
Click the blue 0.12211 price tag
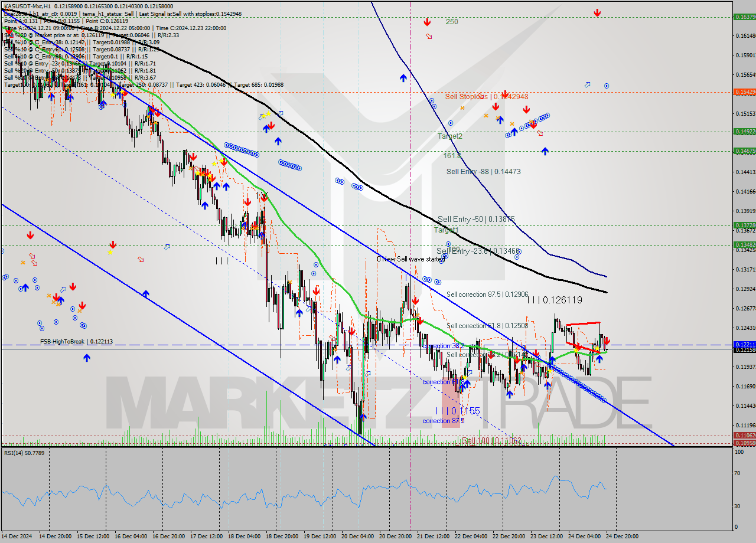pos(744,344)
